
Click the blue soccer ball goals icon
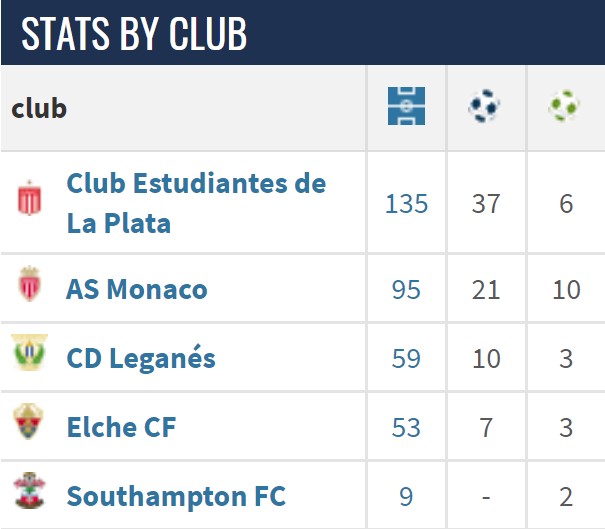point(484,106)
